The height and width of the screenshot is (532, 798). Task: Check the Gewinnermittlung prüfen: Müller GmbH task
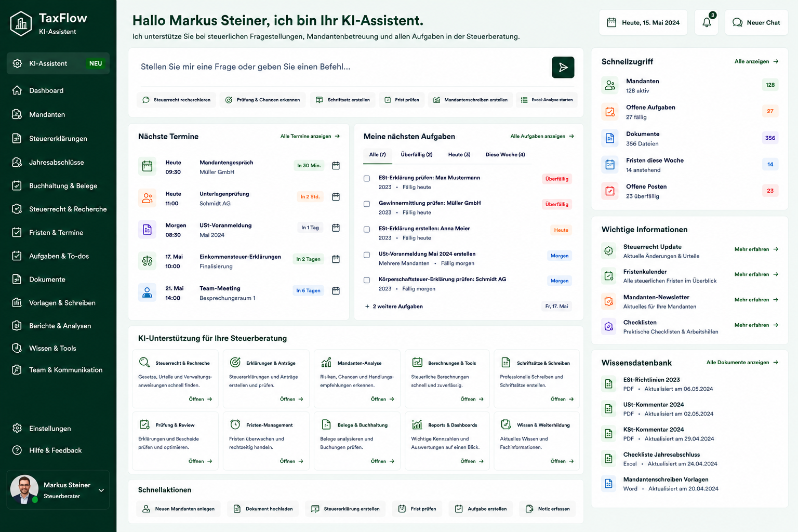click(367, 204)
